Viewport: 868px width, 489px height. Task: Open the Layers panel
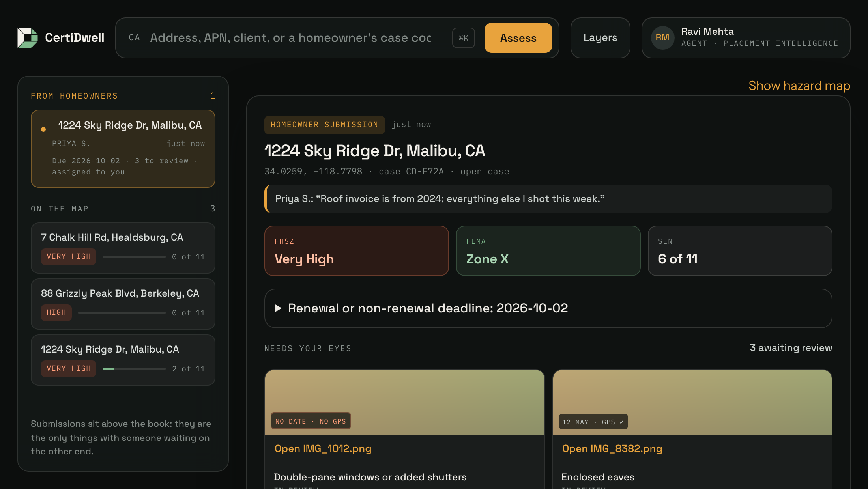click(600, 38)
